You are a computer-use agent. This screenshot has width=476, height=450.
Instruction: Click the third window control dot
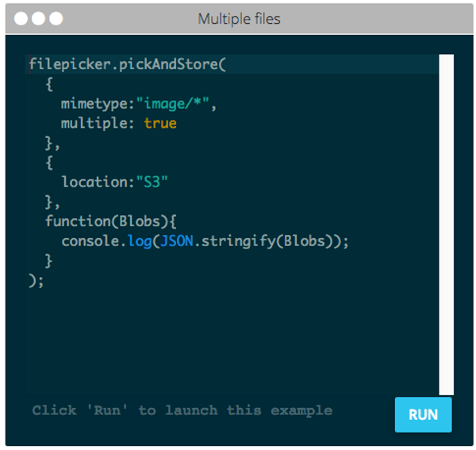click(56, 18)
